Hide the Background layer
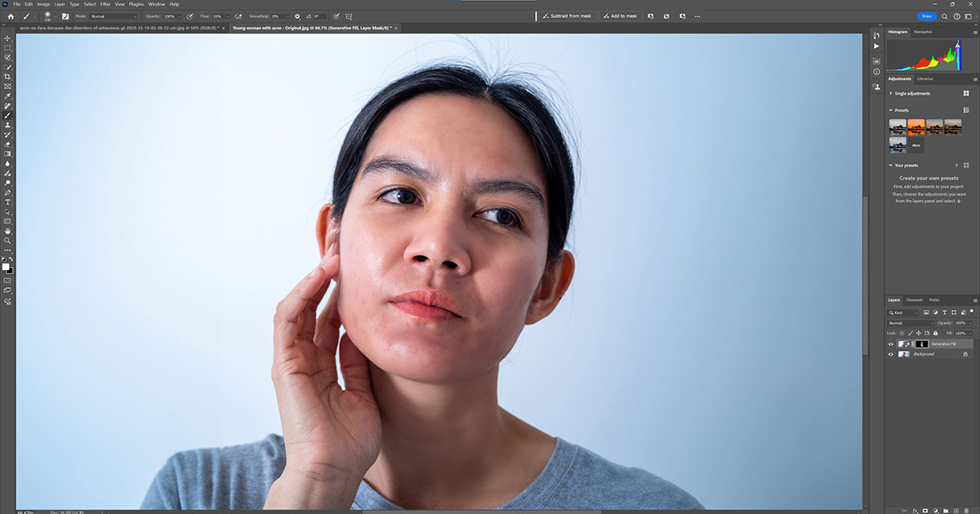 [x=891, y=354]
